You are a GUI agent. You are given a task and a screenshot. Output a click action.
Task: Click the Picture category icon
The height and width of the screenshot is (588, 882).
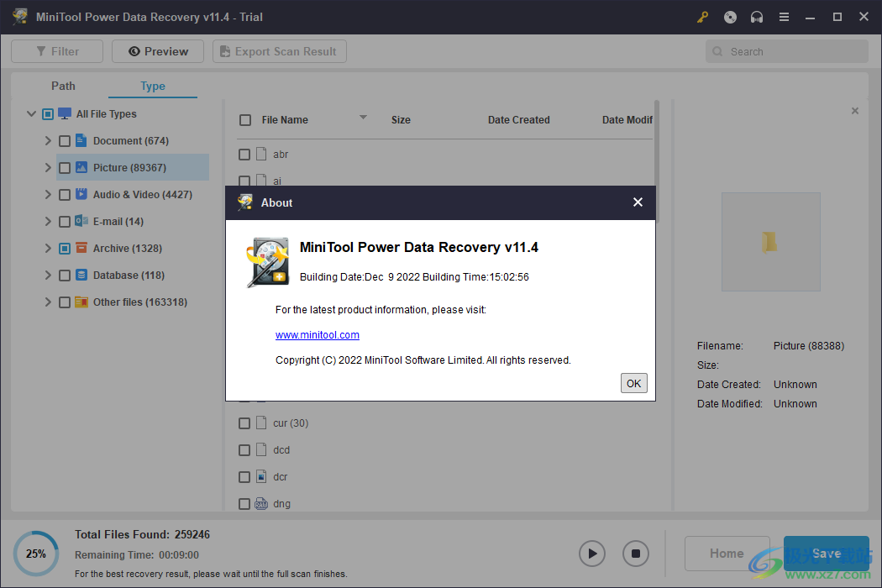(x=81, y=167)
